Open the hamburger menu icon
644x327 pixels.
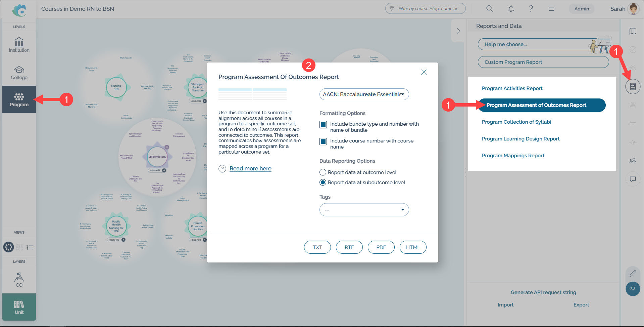(x=551, y=9)
